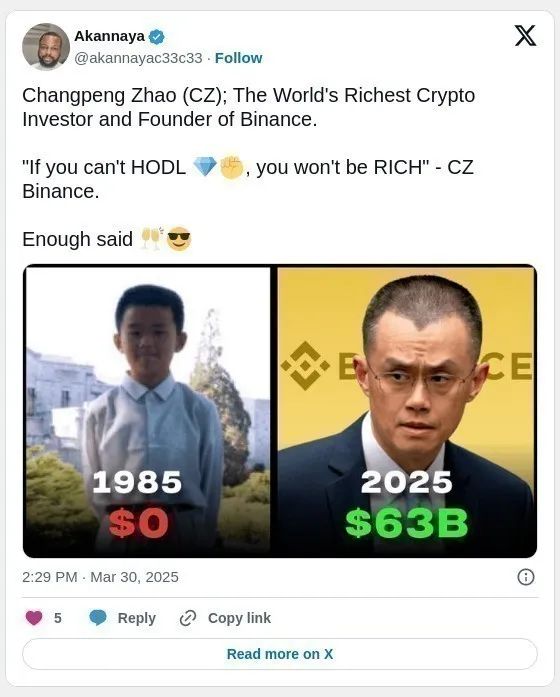The image size is (560, 697).
Task: Open the 2025 $63B Binance photo
Action: tap(406, 411)
